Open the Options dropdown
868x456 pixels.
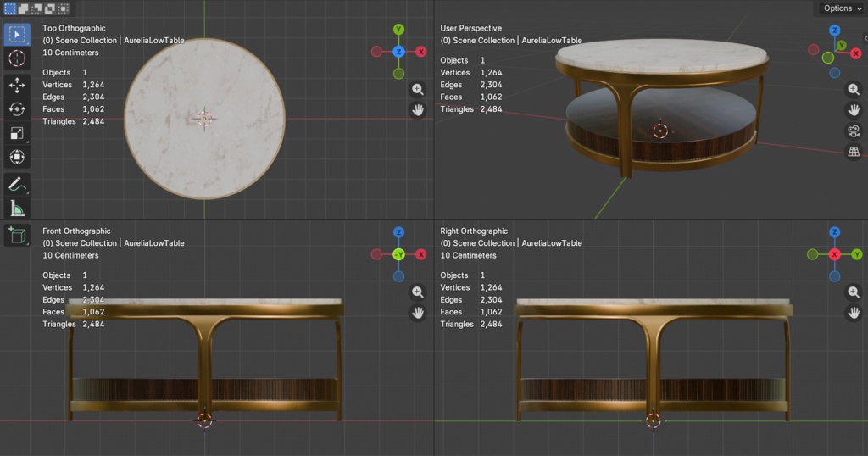[x=842, y=8]
